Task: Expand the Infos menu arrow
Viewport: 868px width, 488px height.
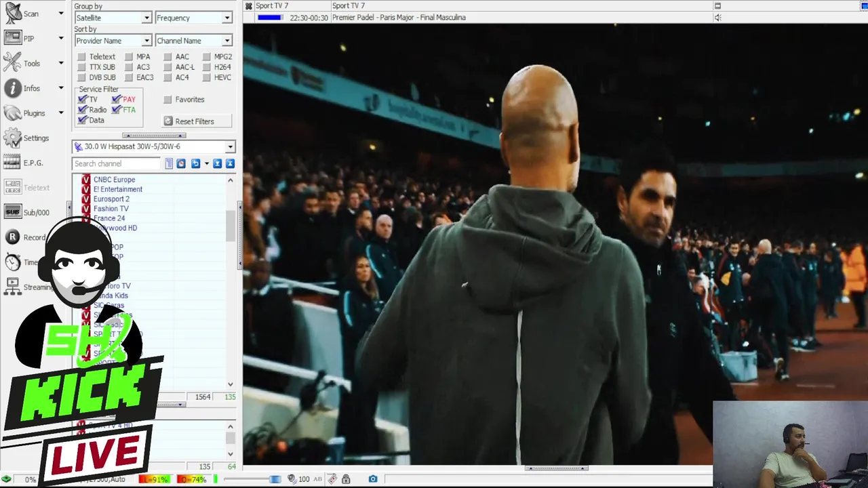Action: (x=60, y=88)
